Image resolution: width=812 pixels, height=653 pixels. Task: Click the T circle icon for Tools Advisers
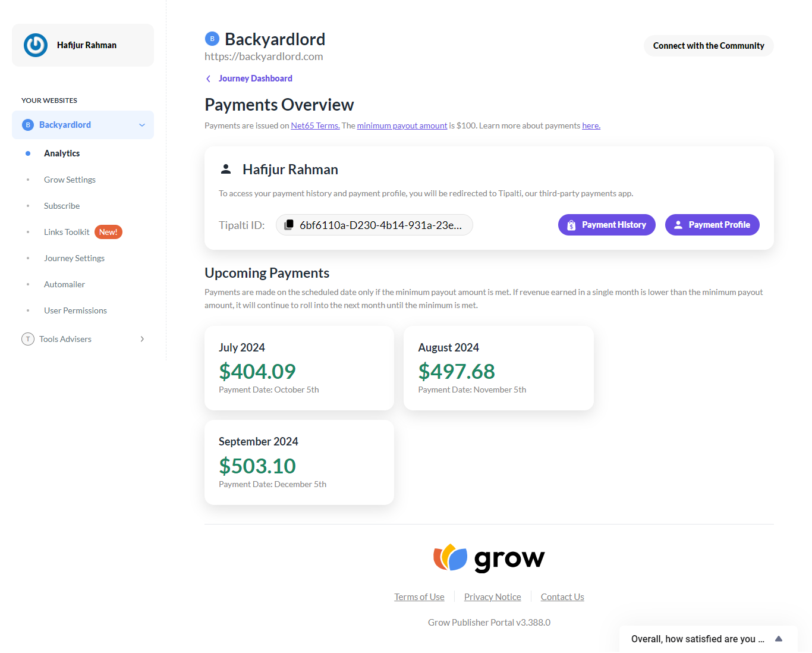pyautogui.click(x=28, y=339)
